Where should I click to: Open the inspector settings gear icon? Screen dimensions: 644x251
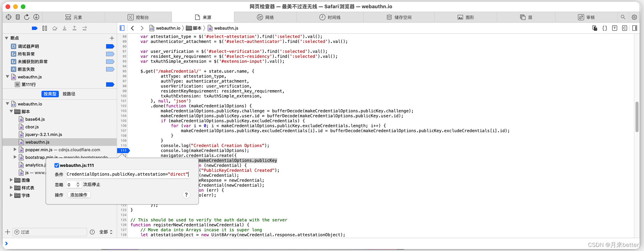pyautogui.click(x=634, y=17)
